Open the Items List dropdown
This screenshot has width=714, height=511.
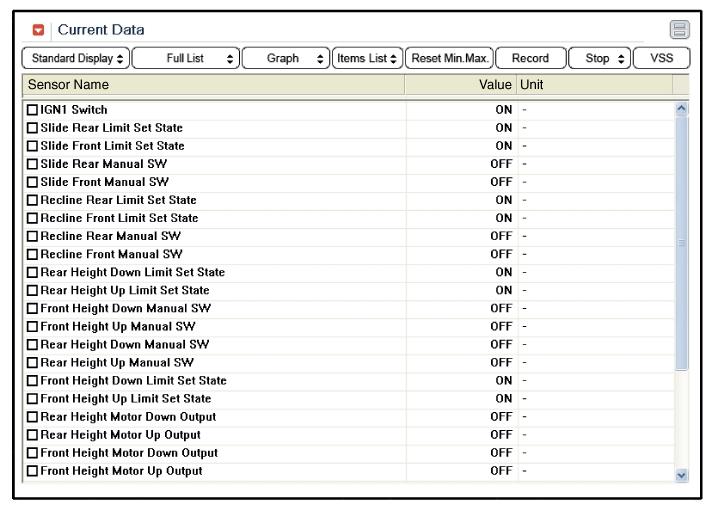367,58
